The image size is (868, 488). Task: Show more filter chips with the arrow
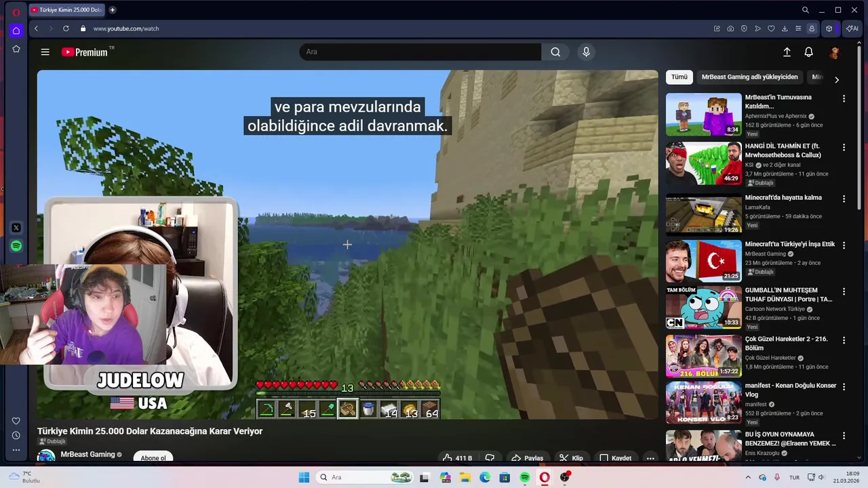836,79
